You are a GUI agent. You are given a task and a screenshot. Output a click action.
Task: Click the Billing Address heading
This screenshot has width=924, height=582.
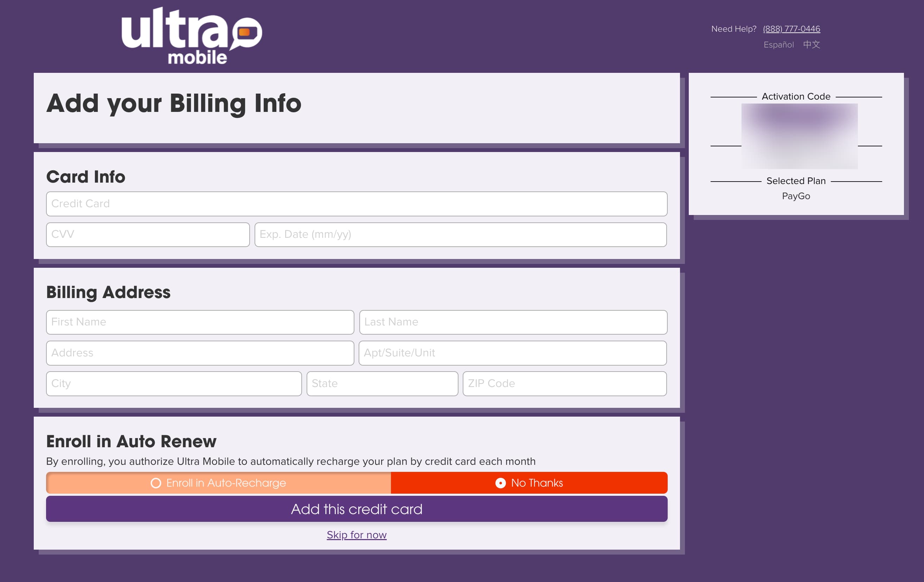(x=108, y=292)
